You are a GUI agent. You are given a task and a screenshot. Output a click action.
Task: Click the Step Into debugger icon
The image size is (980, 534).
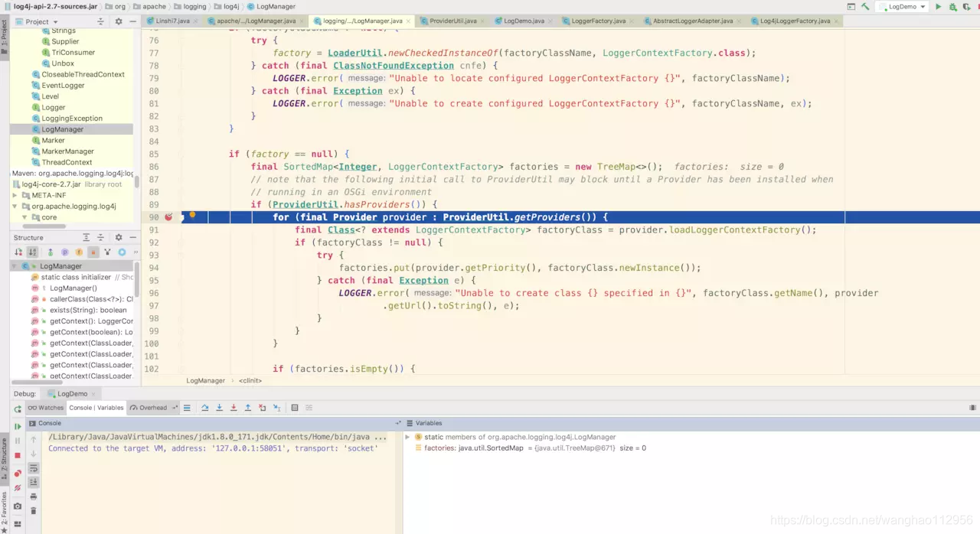point(220,408)
